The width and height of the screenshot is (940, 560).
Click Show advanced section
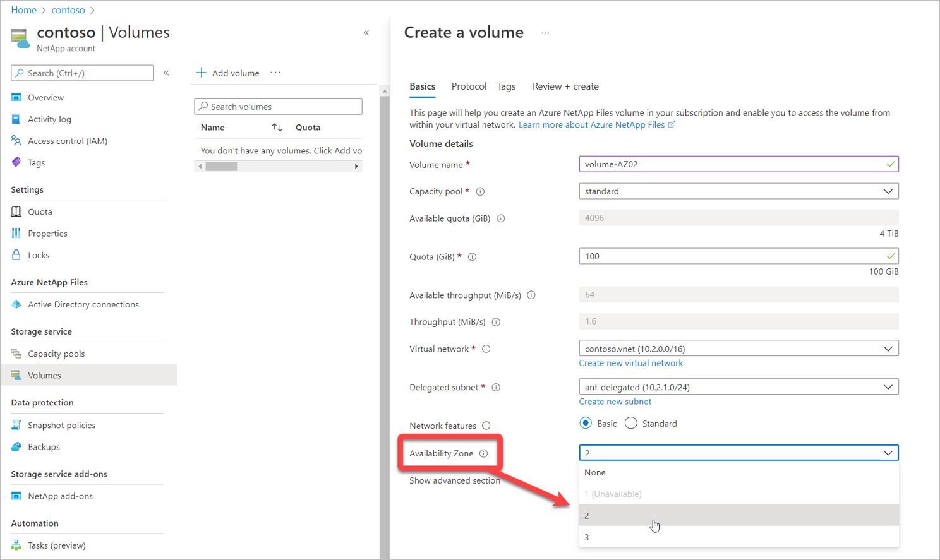coord(455,480)
